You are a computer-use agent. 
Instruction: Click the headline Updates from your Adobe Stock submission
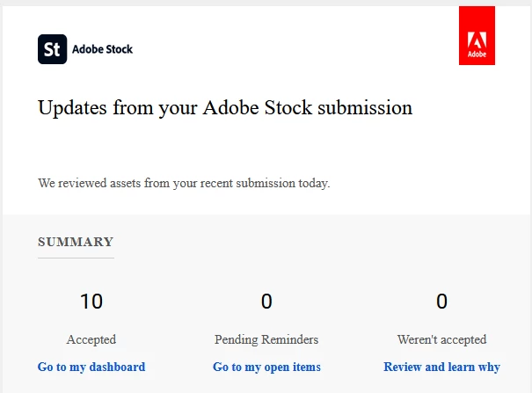coord(225,108)
